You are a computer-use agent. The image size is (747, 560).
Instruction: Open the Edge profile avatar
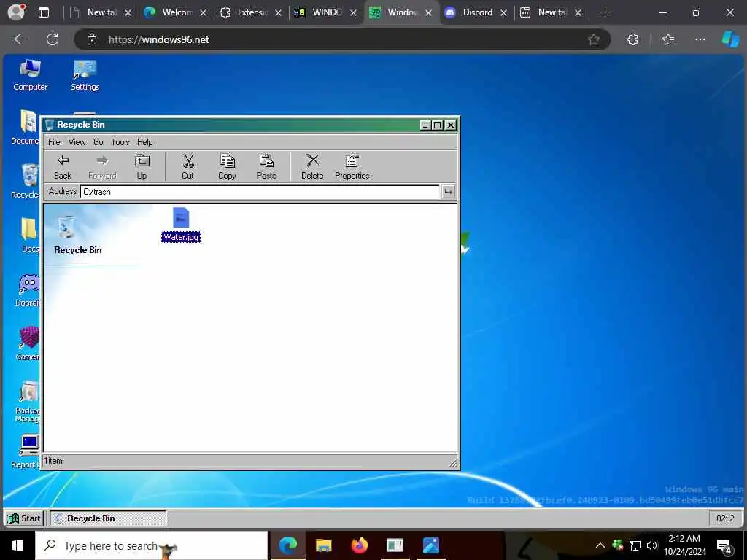[x=17, y=12]
